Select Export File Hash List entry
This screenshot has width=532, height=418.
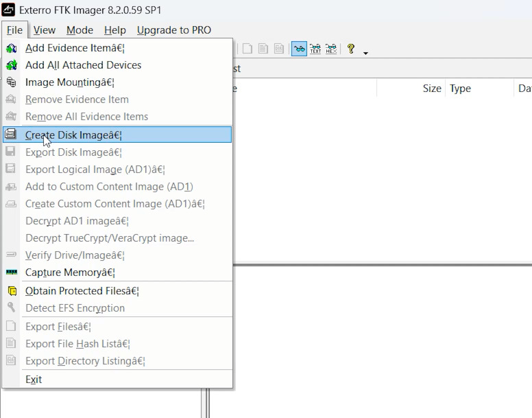(x=117, y=344)
